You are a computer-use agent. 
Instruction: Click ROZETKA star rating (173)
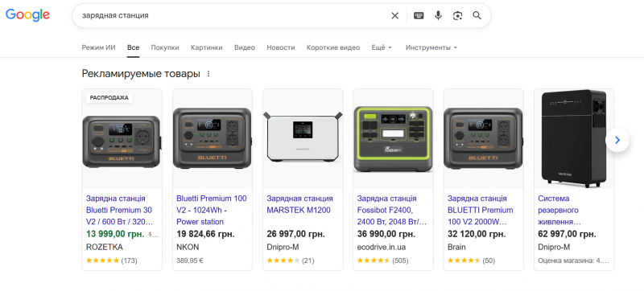pos(112,260)
